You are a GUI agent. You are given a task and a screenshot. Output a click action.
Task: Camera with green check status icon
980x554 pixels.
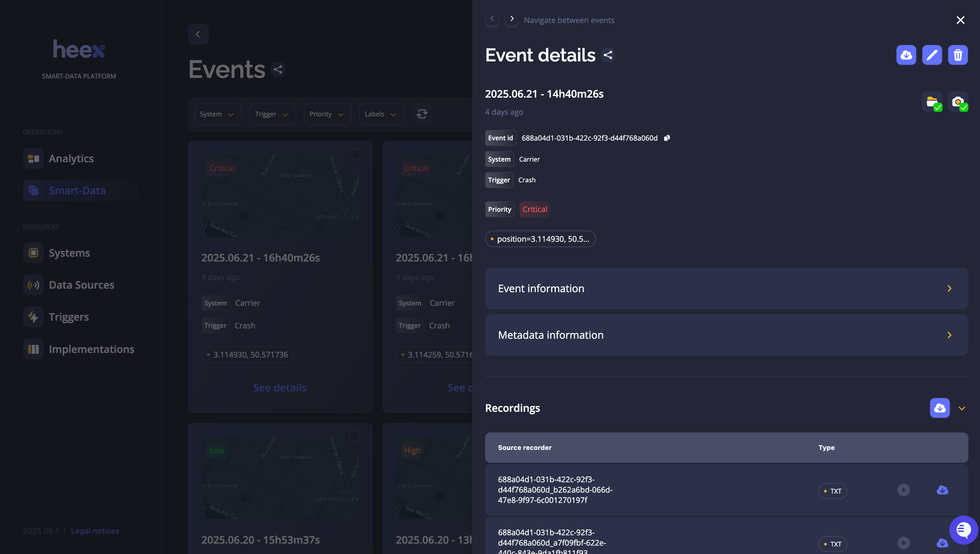coord(958,102)
